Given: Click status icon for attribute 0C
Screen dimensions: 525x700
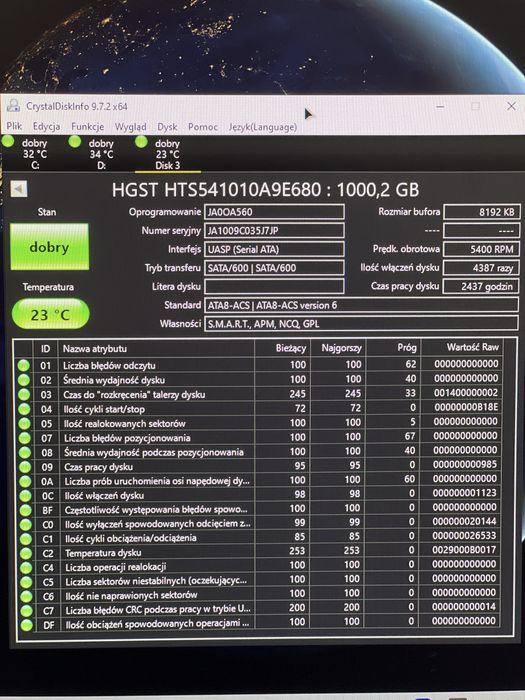Looking at the screenshot, I should (x=25, y=496).
